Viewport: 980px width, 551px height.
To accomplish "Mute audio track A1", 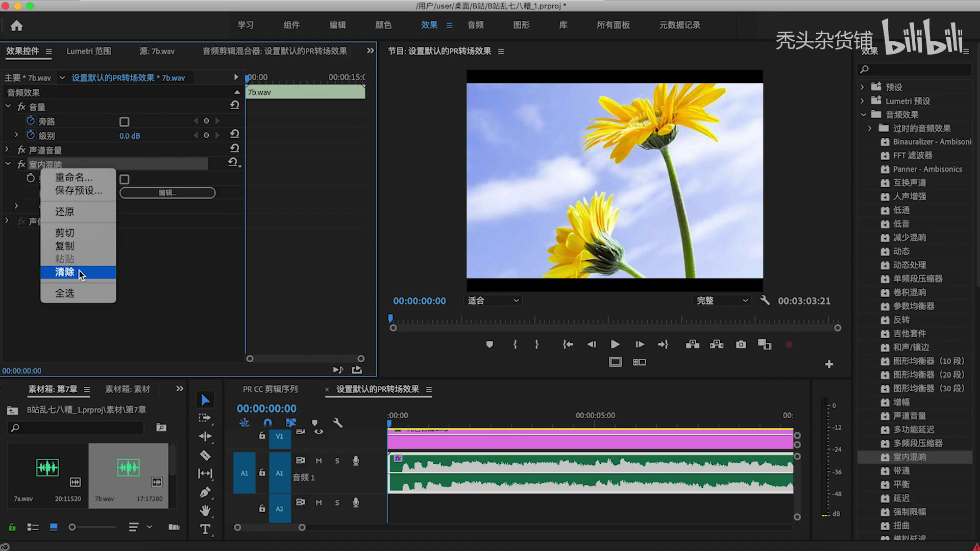I will (318, 461).
